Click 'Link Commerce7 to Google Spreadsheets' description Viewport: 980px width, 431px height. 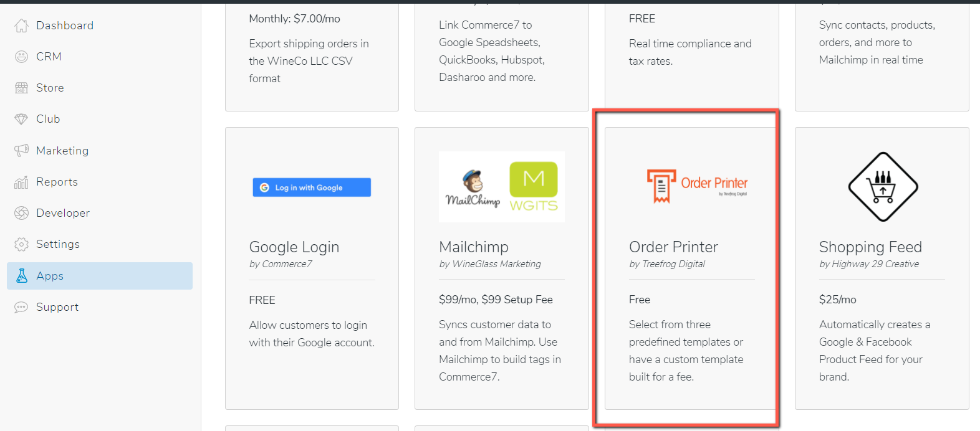point(492,51)
